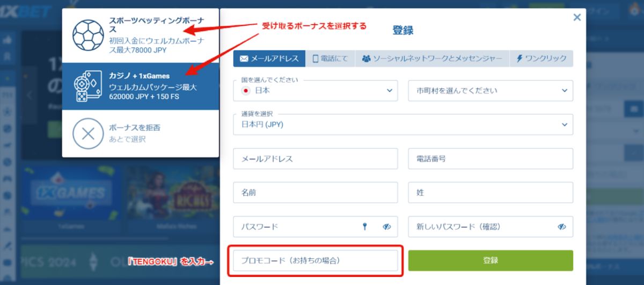Image resolution: width=644 pixels, height=285 pixels.
Task: Click the X circle decline bonus icon
Action: tap(88, 133)
